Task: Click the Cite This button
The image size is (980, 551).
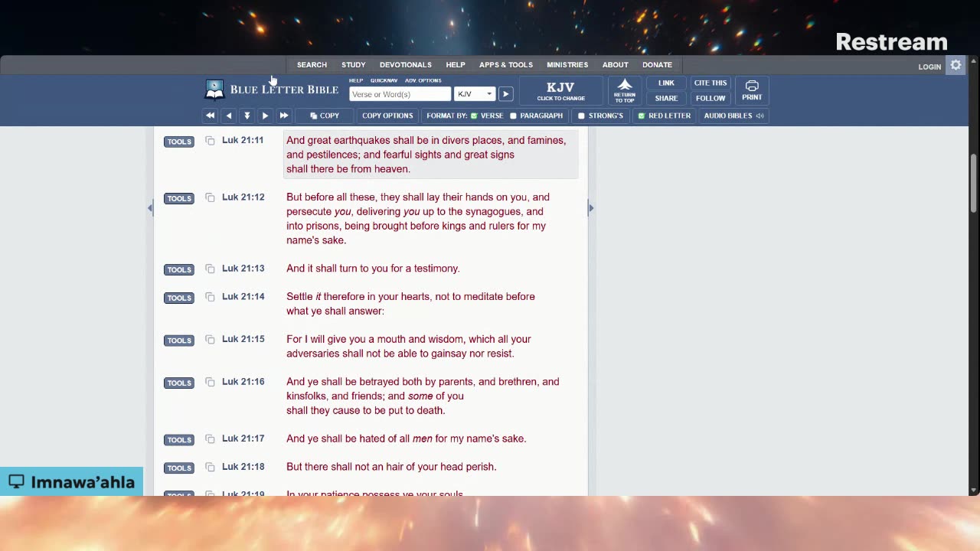Action: (x=710, y=83)
